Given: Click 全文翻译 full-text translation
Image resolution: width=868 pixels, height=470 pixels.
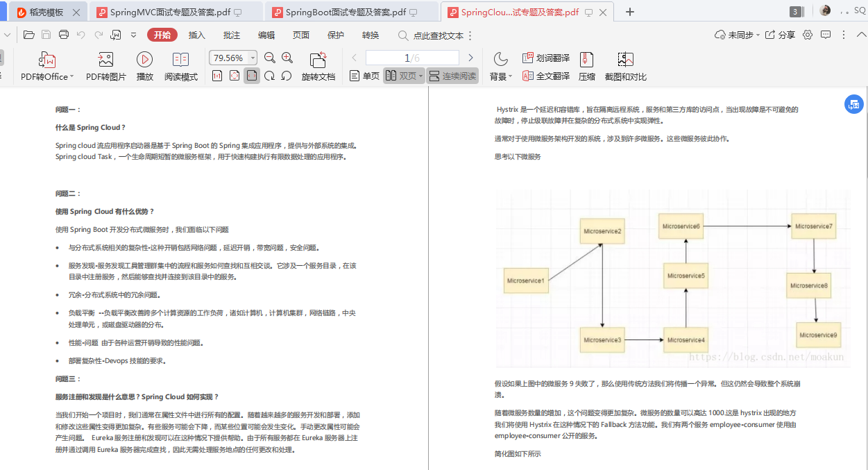Looking at the screenshot, I should point(545,76).
